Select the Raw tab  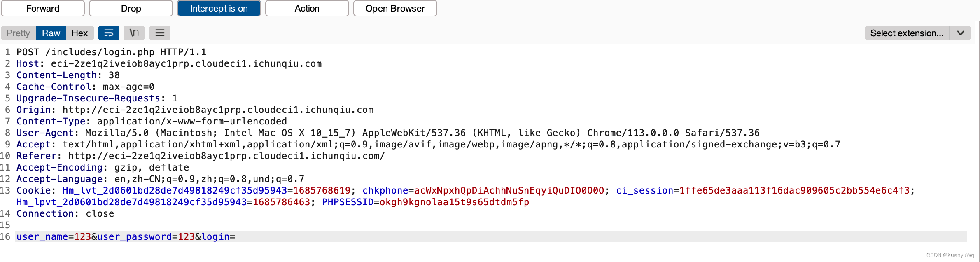[x=50, y=33]
